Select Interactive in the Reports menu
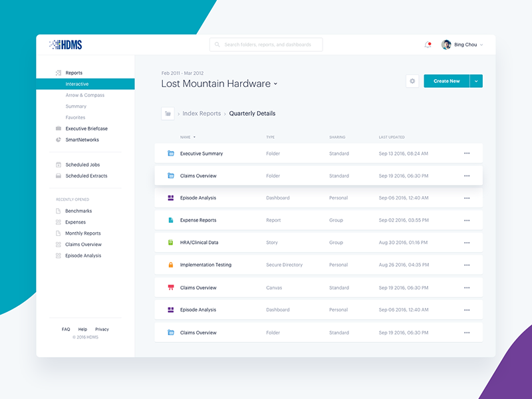The image size is (532, 399). [77, 84]
